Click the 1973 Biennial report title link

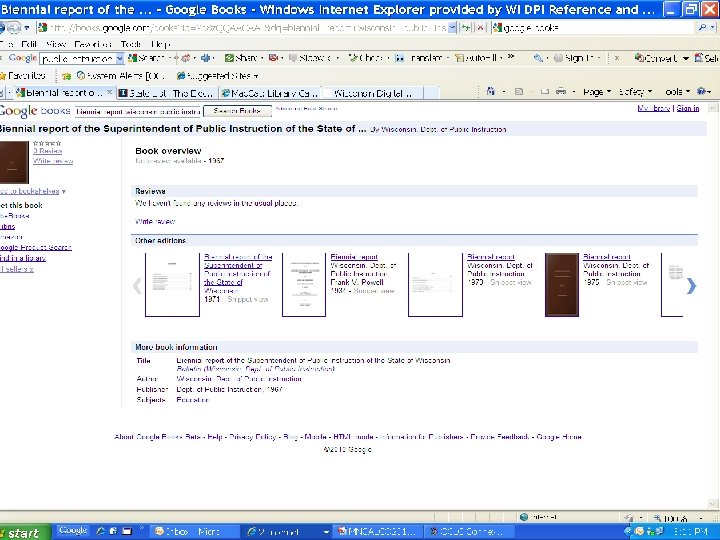coord(491,257)
